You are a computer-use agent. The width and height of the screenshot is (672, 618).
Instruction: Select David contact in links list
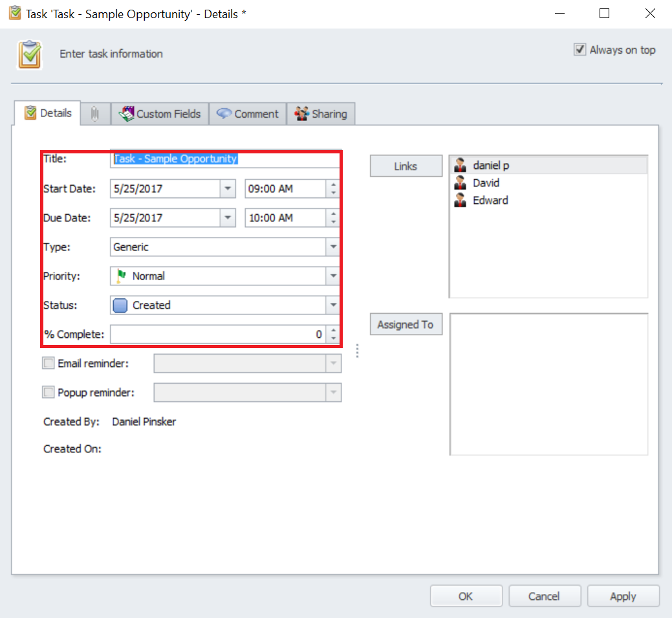coord(486,183)
